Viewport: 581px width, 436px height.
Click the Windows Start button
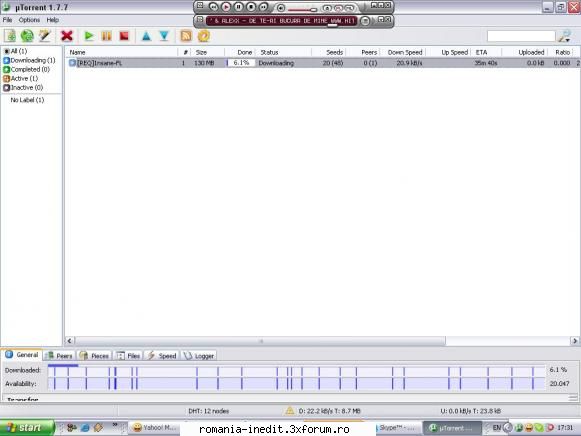27,428
